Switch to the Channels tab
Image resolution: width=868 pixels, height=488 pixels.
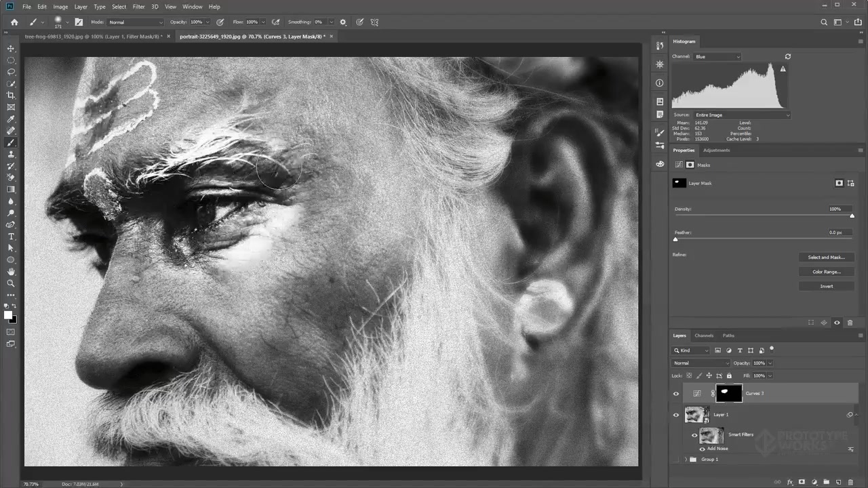(703, 335)
